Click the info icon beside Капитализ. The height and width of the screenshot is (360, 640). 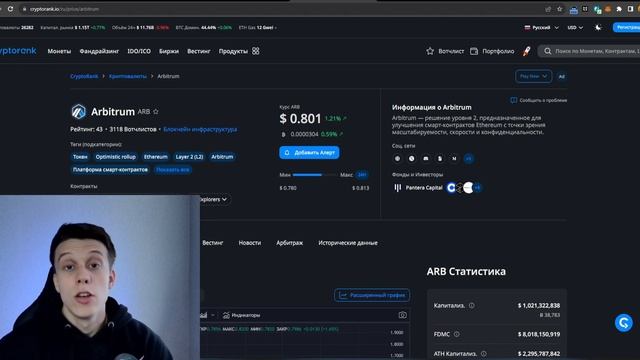click(471, 305)
